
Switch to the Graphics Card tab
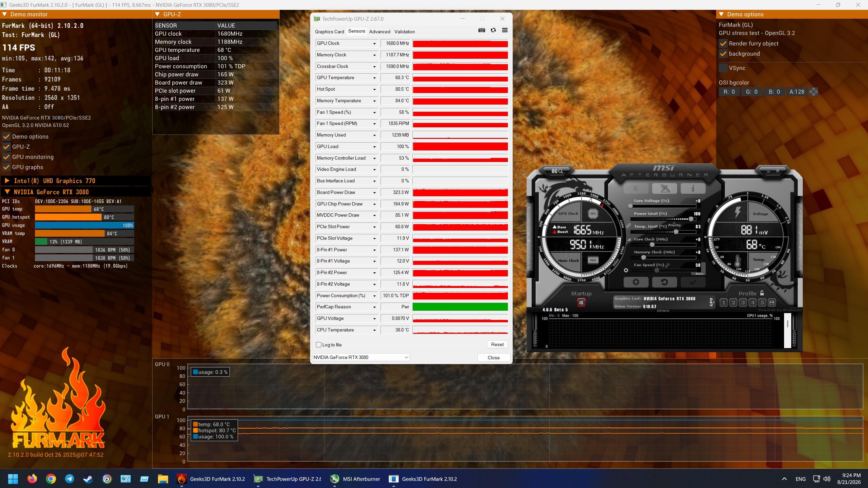[x=329, y=32]
